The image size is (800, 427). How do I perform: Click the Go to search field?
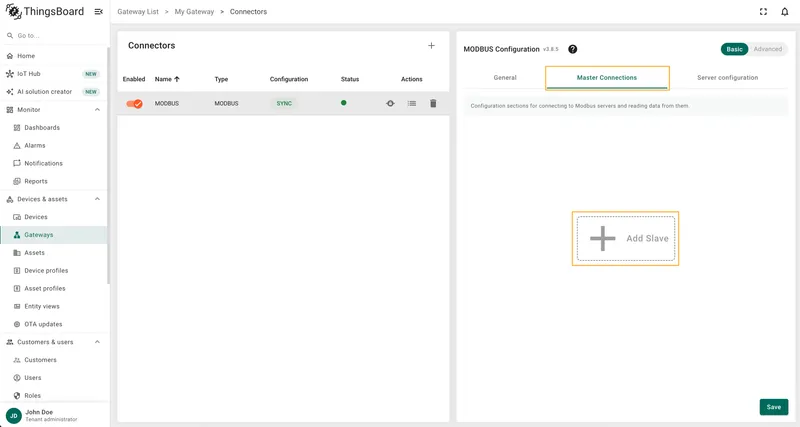tap(54, 36)
